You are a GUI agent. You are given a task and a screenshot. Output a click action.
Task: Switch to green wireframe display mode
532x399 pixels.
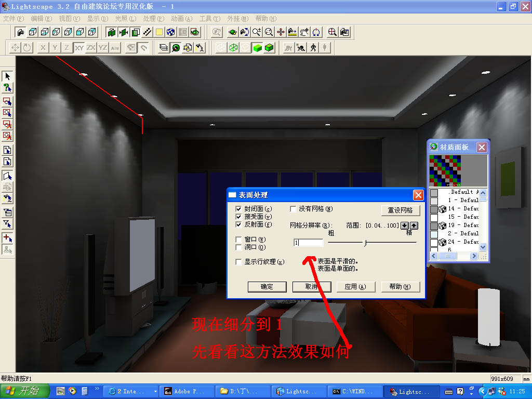233,48
